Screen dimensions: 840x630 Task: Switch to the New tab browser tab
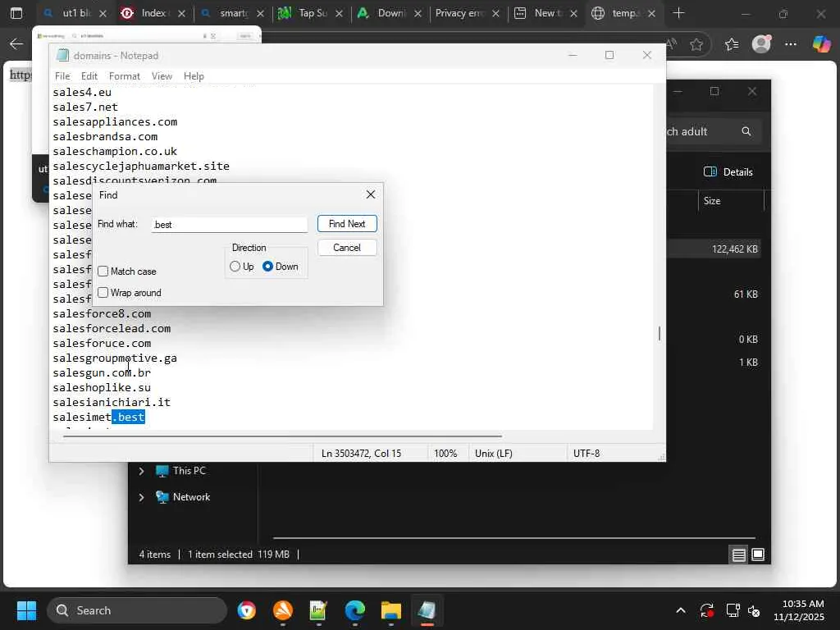pos(546,13)
